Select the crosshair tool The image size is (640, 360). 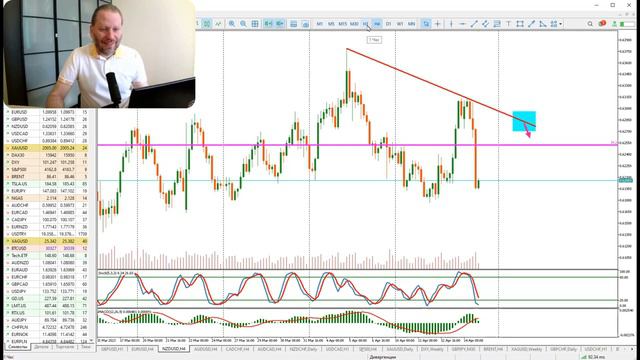(x=438, y=24)
